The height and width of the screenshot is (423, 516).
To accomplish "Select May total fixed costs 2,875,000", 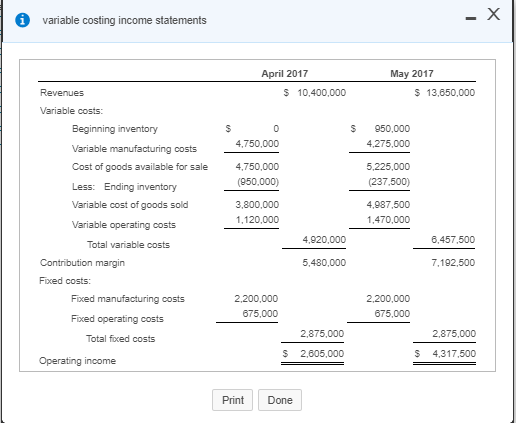I will pos(454,334).
